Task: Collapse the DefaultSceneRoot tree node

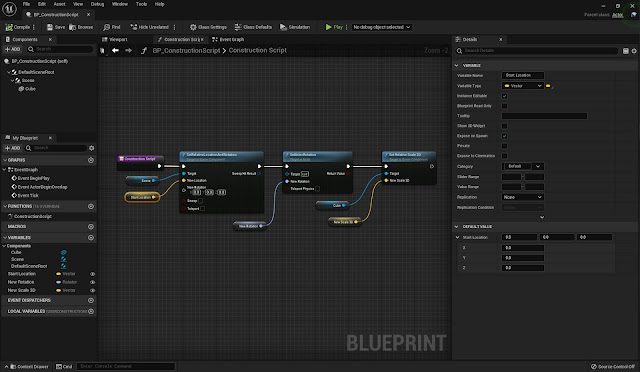Action: point(9,72)
